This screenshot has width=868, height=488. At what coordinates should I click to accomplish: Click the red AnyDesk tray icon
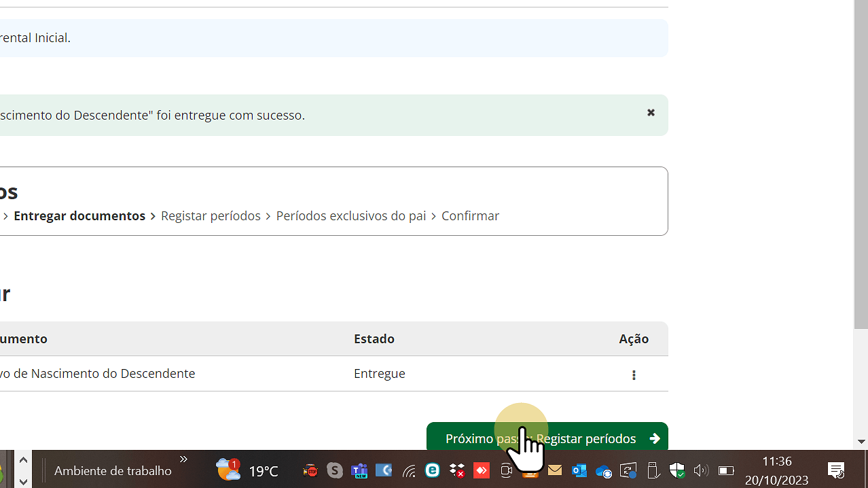tap(482, 470)
